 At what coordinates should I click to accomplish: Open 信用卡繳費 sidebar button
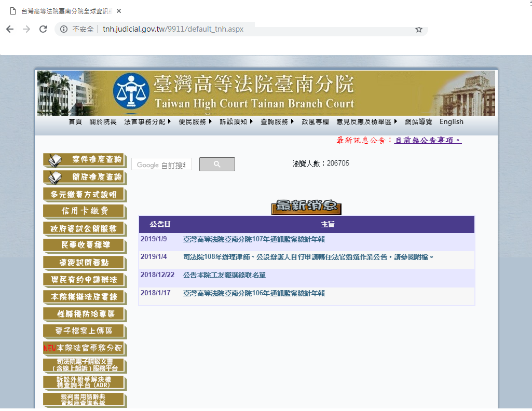pyautogui.click(x=85, y=211)
